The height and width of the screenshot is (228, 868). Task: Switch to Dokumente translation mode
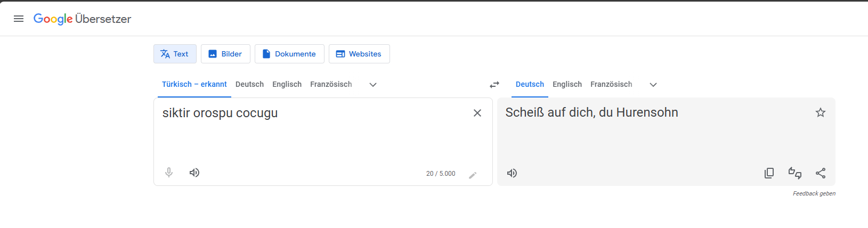tap(289, 54)
